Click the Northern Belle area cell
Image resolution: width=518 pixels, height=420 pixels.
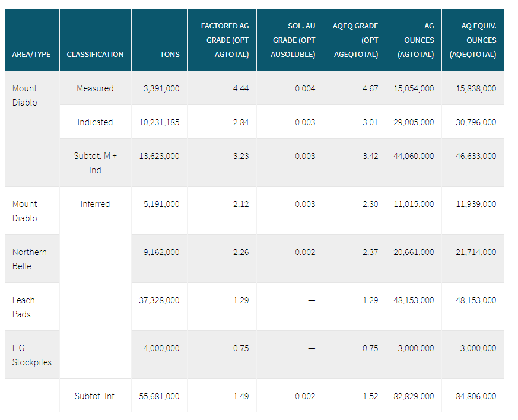pyautogui.click(x=30, y=259)
